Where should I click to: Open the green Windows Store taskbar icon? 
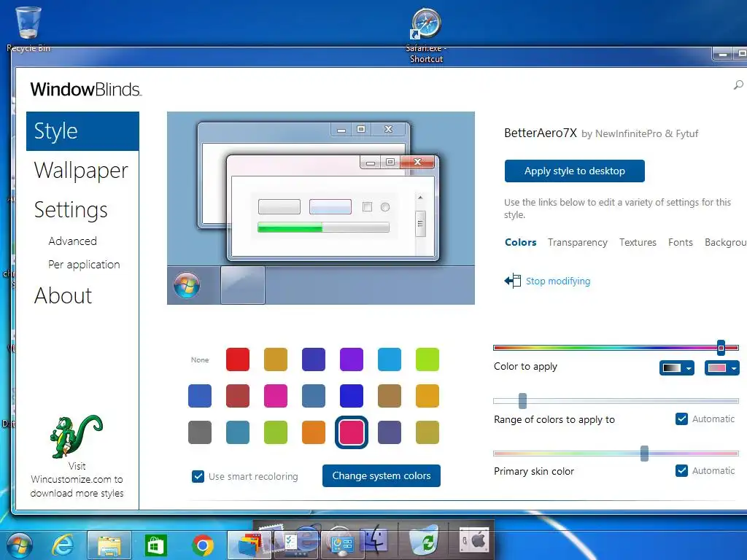tap(156, 545)
